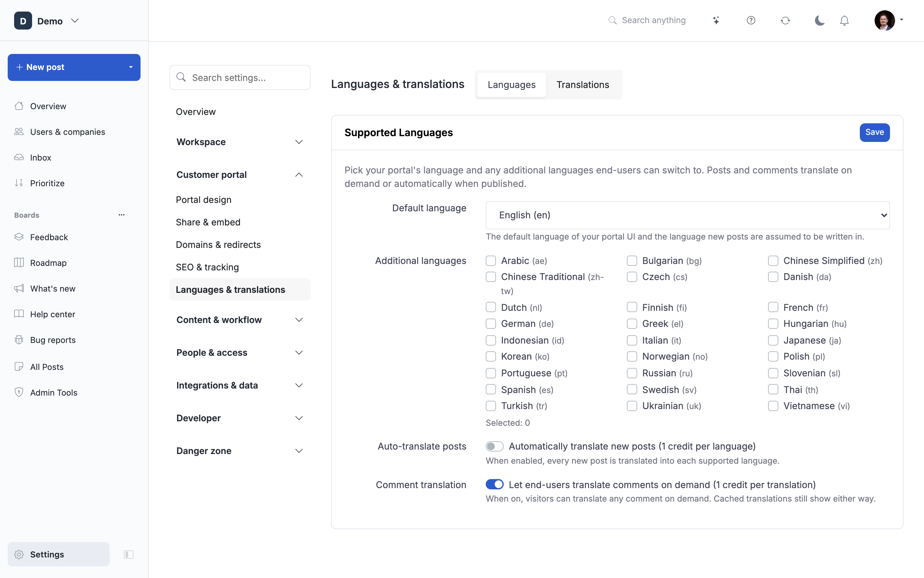Switch to the Translations tab

(583, 84)
